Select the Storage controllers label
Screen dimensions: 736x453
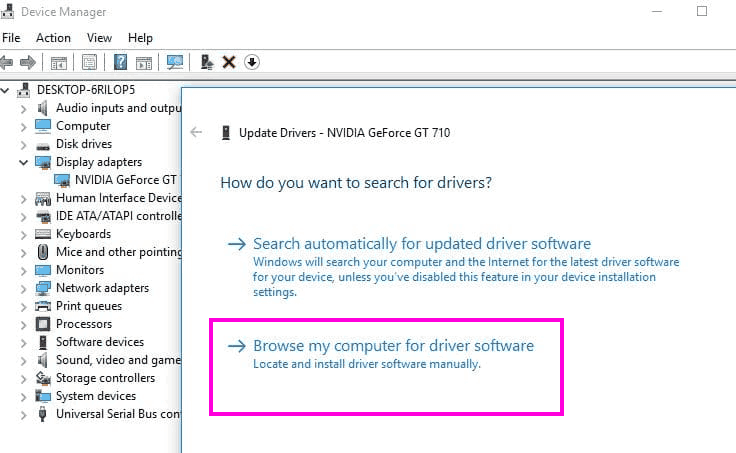[x=105, y=378]
